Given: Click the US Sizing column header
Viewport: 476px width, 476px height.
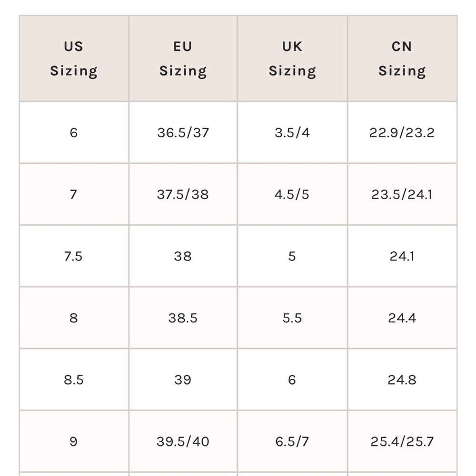Looking at the screenshot, I should (x=74, y=58).
